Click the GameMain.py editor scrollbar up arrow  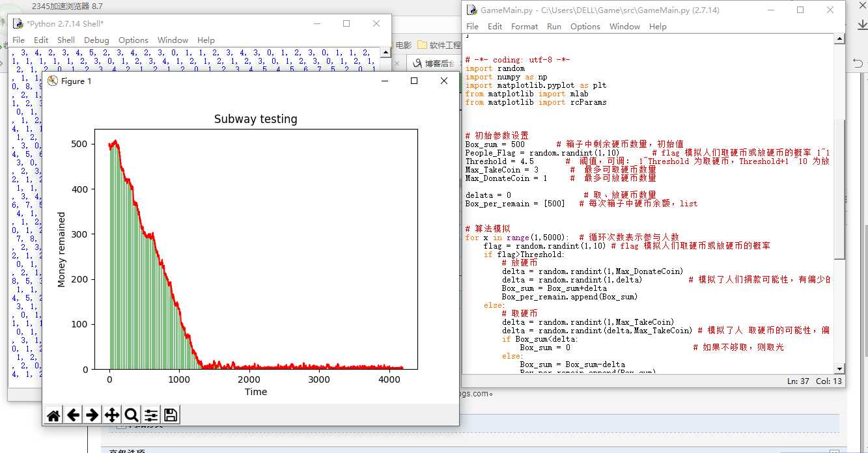coord(839,39)
